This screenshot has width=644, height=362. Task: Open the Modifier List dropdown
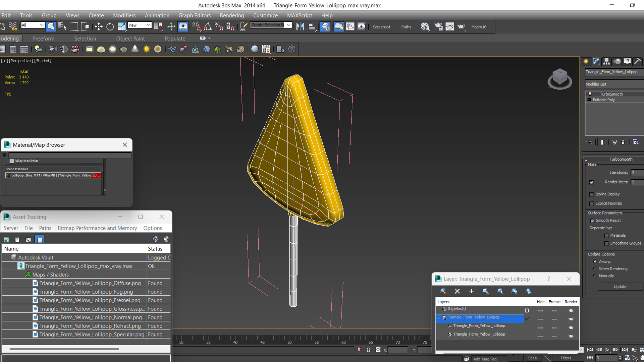(614, 84)
